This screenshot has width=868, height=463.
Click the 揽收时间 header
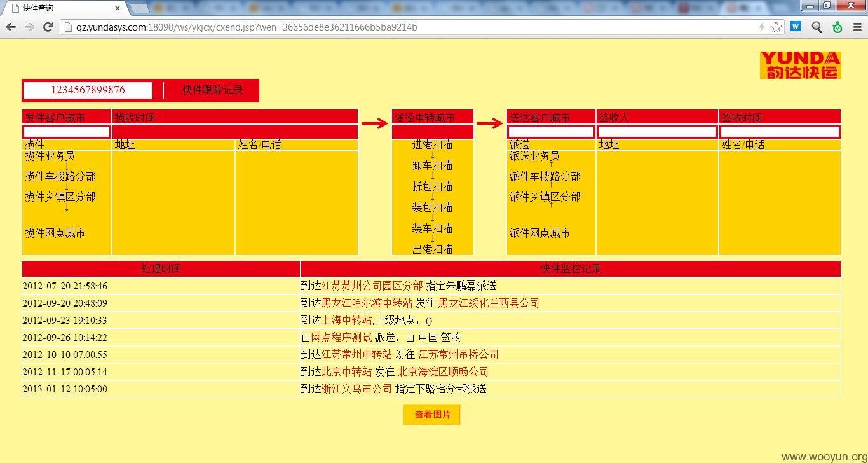click(235, 117)
